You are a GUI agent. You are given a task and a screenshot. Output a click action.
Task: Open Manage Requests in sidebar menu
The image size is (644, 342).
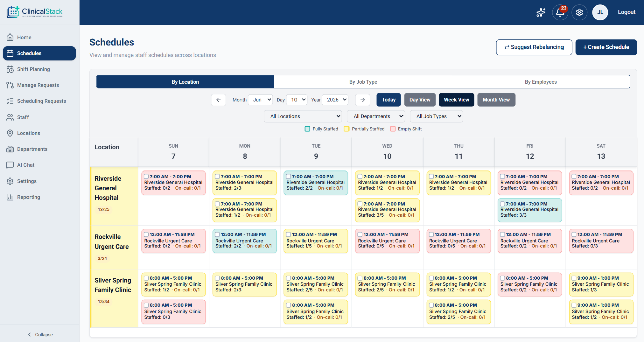40,85
